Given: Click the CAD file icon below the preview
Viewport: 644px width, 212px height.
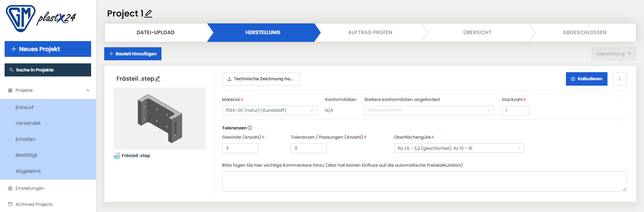Looking at the screenshot, I should 117,156.
